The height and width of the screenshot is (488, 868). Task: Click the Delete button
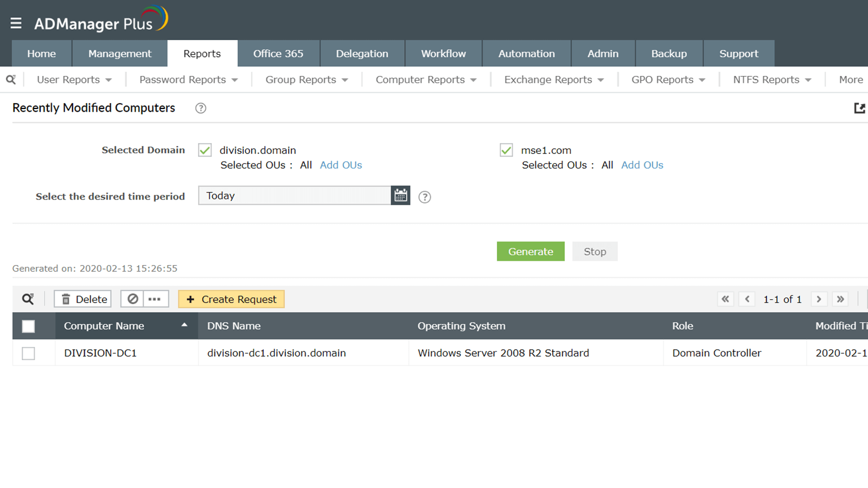(x=83, y=299)
